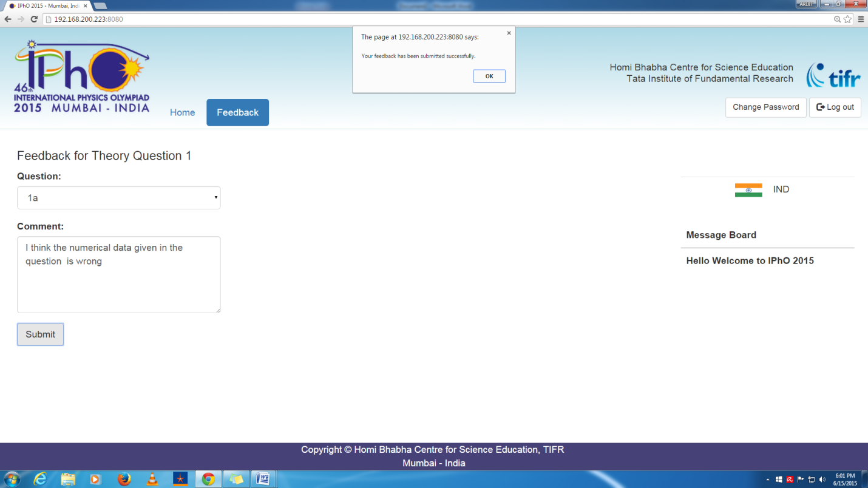
Task: Open the Home navigation tab
Action: pyautogui.click(x=182, y=112)
